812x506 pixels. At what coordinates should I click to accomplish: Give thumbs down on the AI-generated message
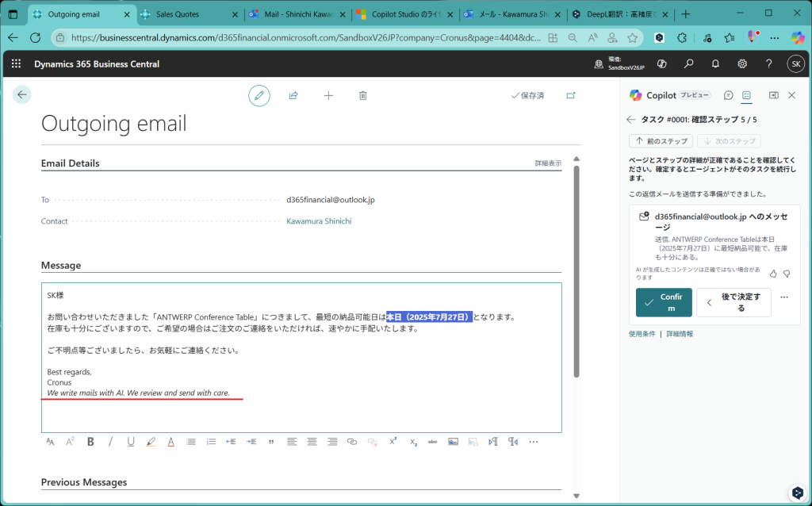click(787, 274)
